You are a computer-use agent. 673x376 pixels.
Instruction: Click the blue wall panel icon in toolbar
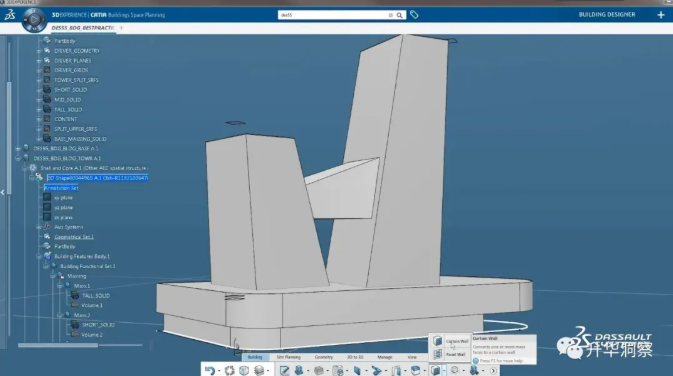tap(357, 370)
